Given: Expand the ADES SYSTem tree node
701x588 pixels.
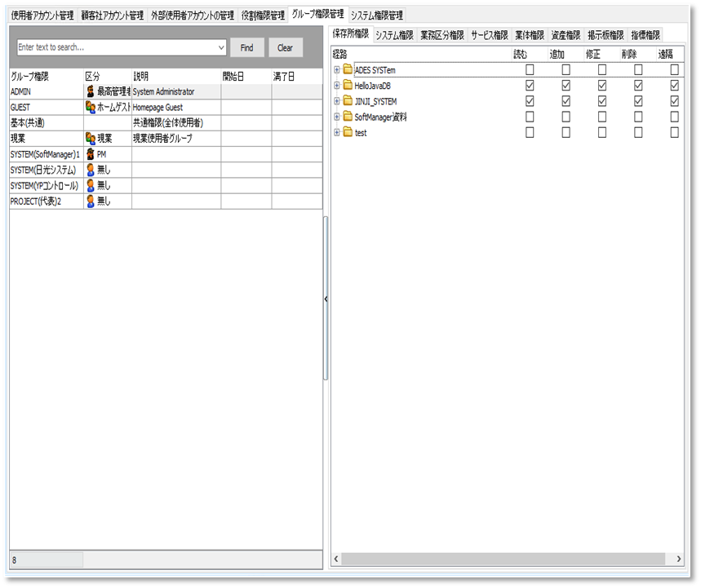Looking at the screenshot, I should point(336,70).
